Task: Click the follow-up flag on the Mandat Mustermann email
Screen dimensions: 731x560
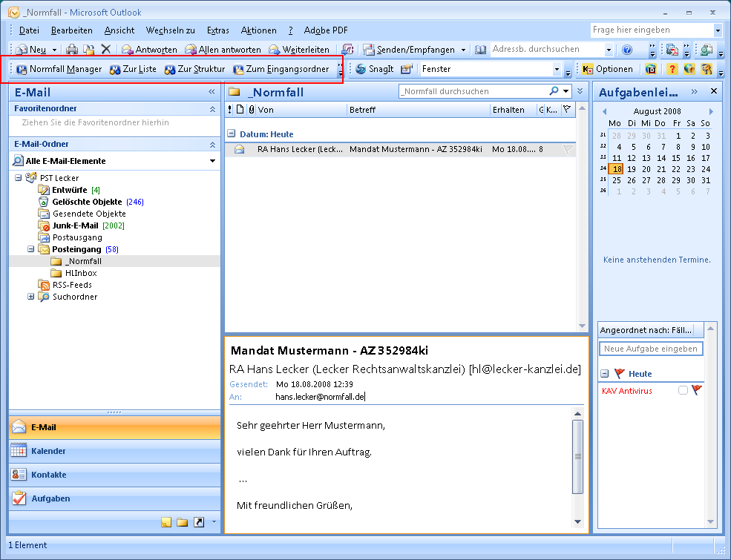Action: [568, 149]
